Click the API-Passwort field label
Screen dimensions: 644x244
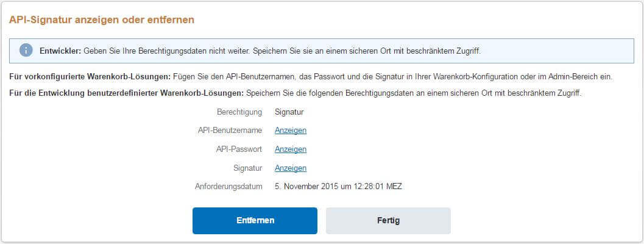239,149
